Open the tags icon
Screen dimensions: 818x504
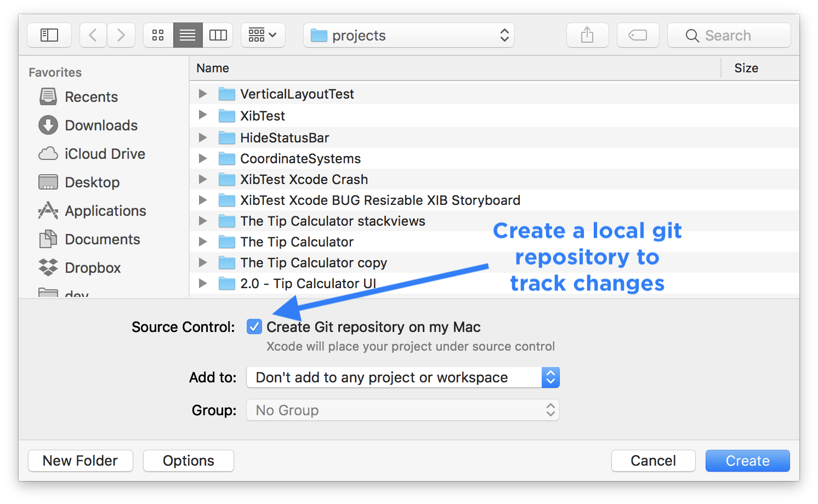638,35
